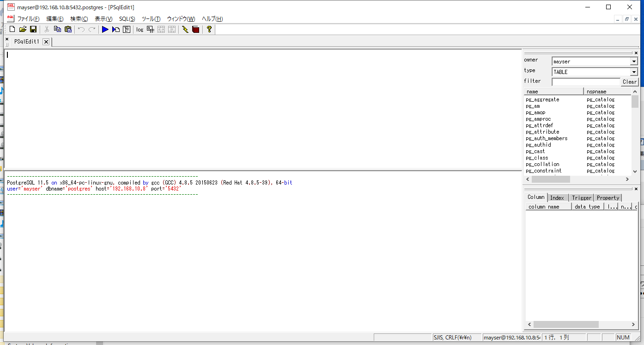Viewport: 644px width, 345px height.
Task: Select the PSqlEdit1 document tab
Action: (x=27, y=42)
